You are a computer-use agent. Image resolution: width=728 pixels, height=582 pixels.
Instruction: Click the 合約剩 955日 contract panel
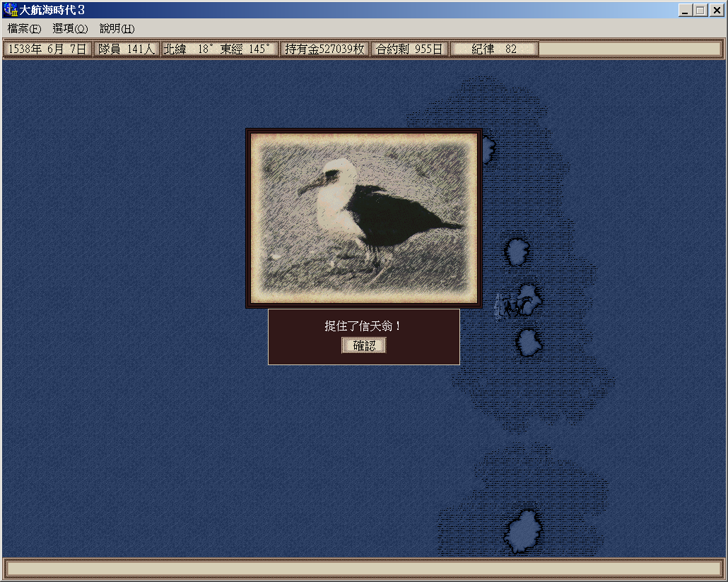[x=409, y=49]
